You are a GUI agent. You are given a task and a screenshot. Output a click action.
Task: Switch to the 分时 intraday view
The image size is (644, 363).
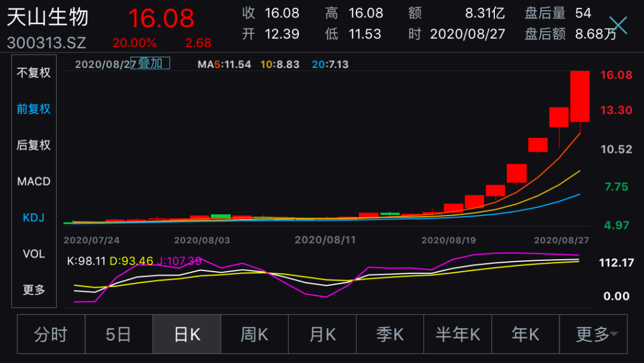point(51,334)
